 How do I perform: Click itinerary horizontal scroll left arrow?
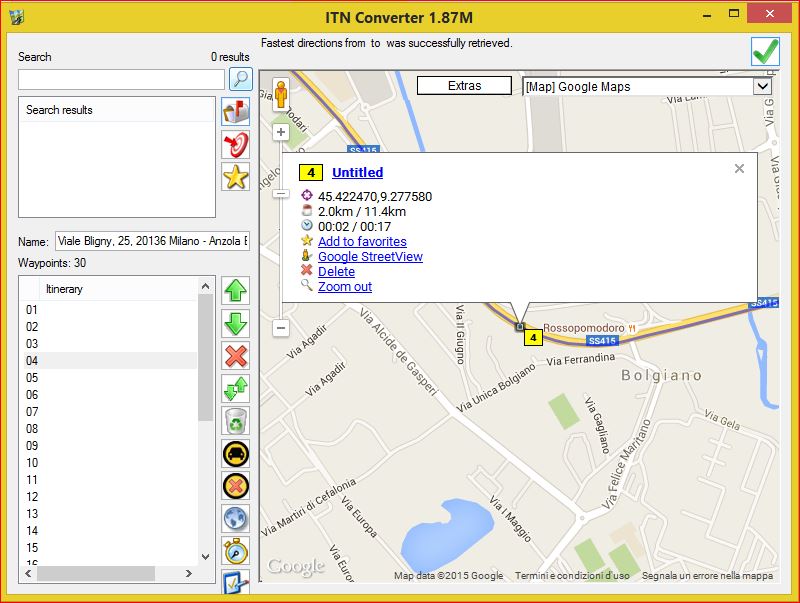click(28, 573)
